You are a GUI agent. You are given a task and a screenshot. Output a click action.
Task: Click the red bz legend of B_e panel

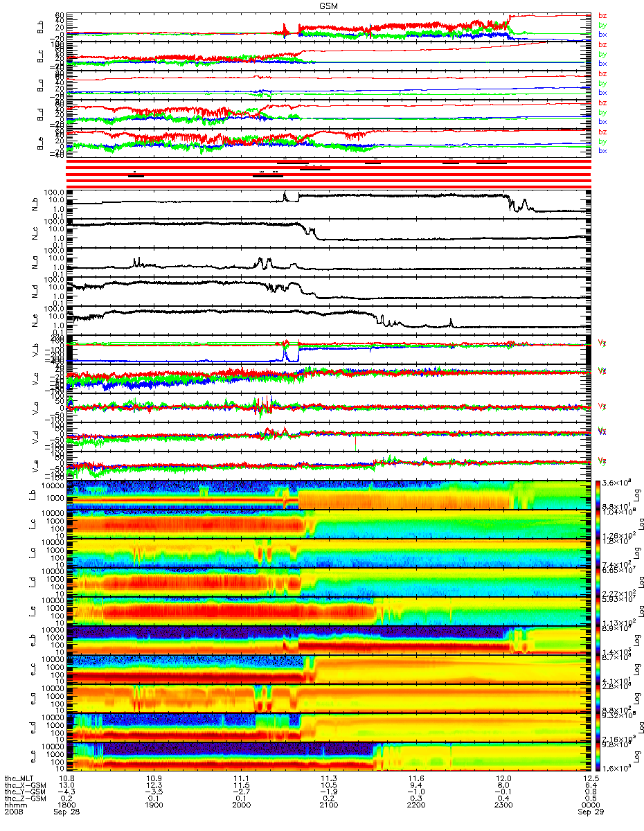602,132
